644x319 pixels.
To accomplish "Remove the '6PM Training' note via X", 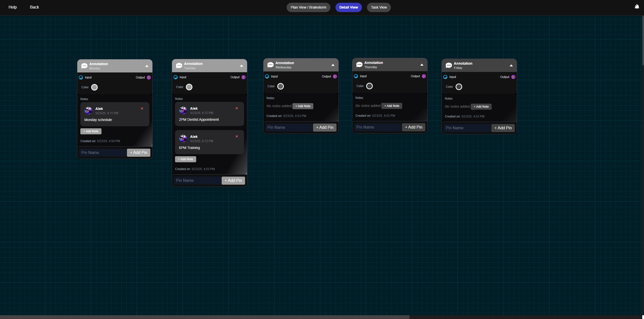I will tap(237, 136).
